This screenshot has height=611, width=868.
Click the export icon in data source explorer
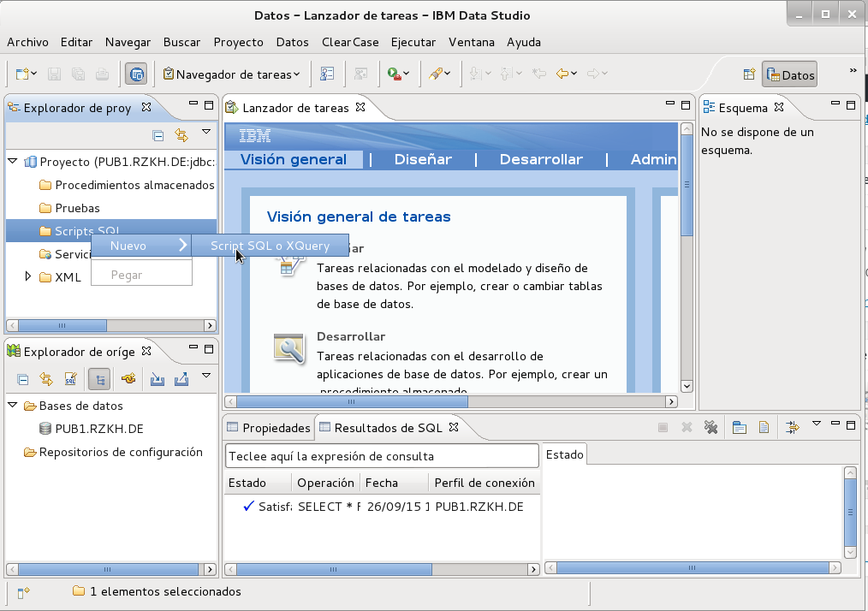[x=181, y=379]
